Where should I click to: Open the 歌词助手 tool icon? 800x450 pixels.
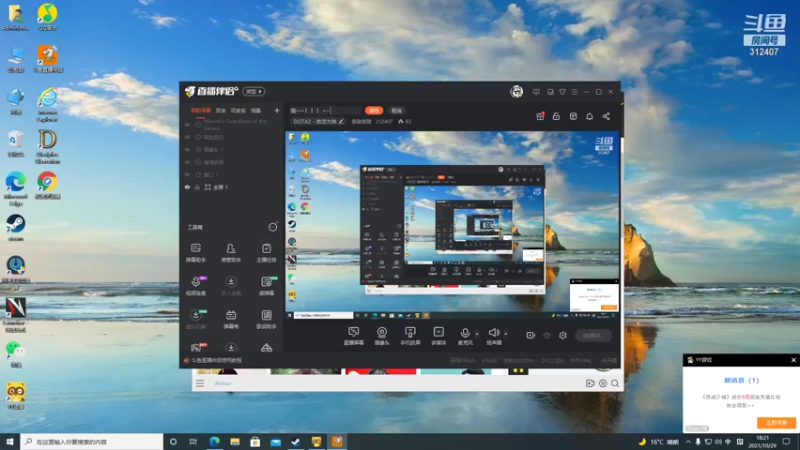[266, 319]
